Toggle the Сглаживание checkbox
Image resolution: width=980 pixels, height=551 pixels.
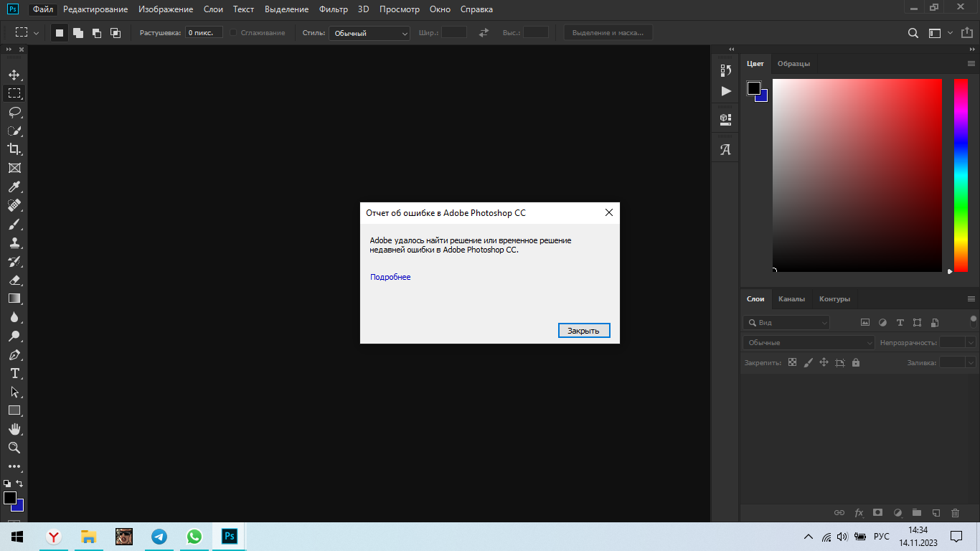point(233,33)
